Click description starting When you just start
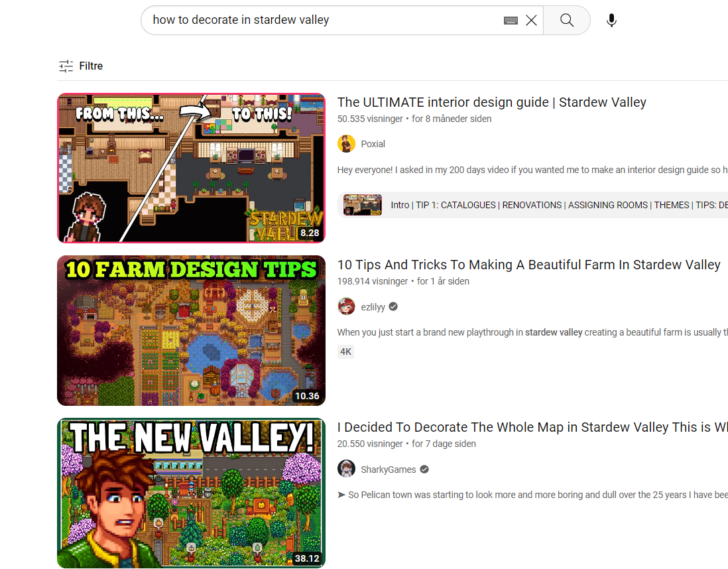 (x=532, y=332)
